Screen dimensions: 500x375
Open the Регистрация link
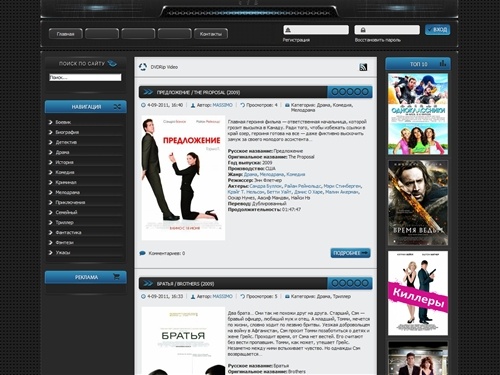pyautogui.click(x=296, y=40)
